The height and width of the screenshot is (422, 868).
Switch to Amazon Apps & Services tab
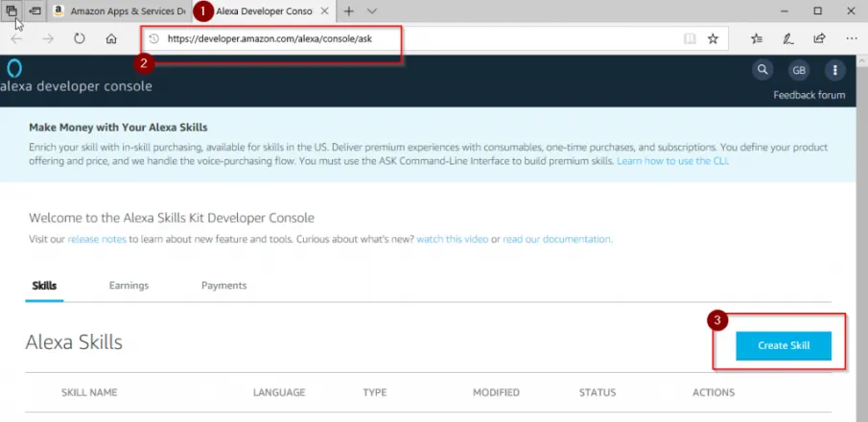point(120,12)
